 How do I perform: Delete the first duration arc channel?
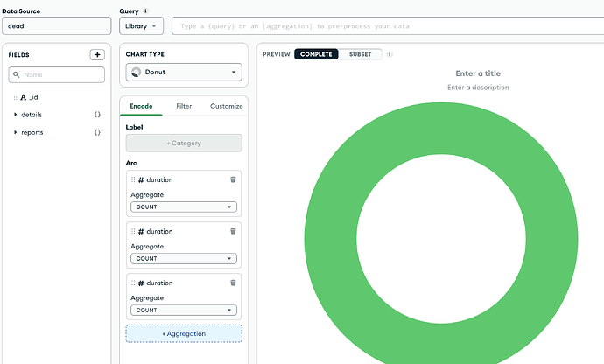tap(233, 179)
